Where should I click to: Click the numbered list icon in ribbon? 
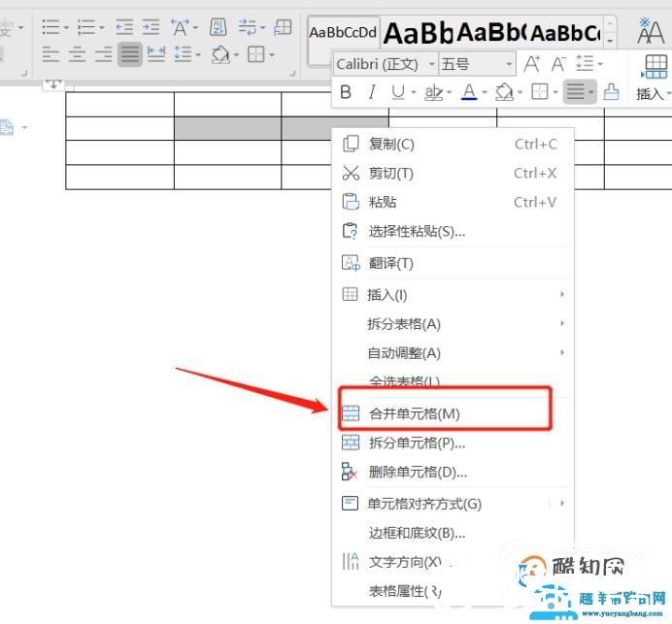tap(86, 27)
